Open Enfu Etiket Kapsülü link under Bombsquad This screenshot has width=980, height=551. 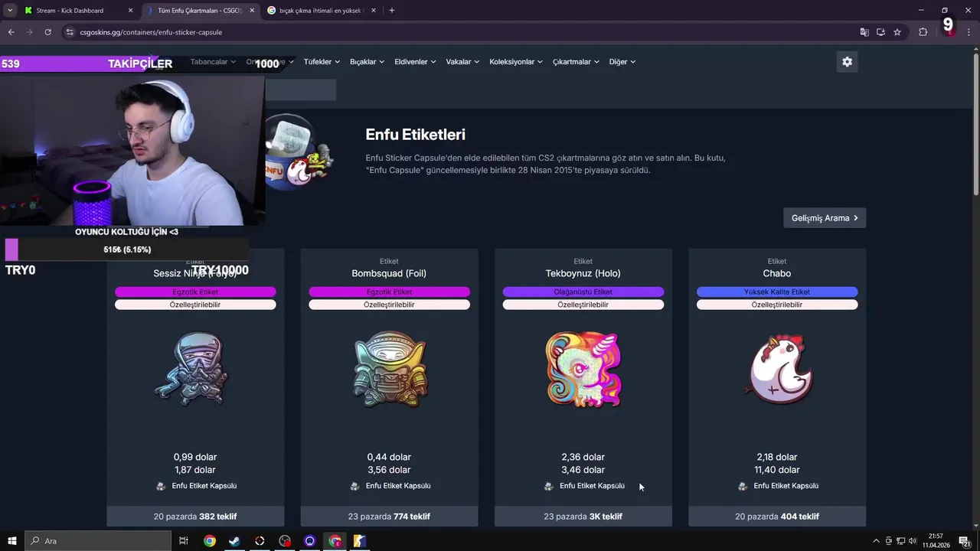pyautogui.click(x=398, y=486)
